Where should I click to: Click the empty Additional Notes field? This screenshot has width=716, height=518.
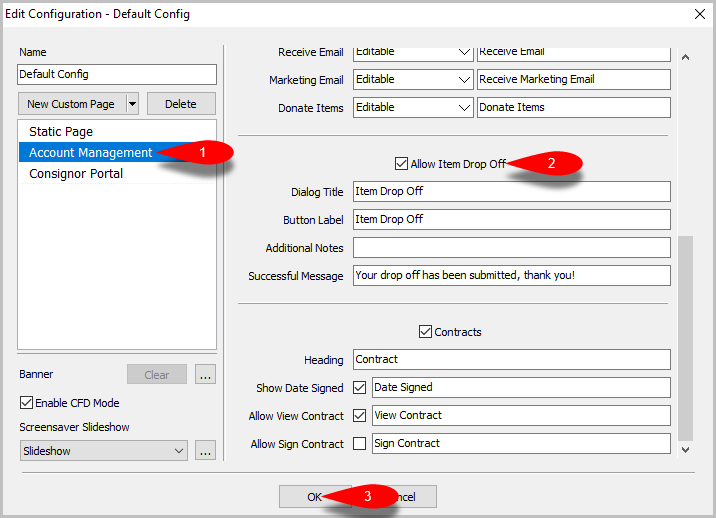pos(511,248)
